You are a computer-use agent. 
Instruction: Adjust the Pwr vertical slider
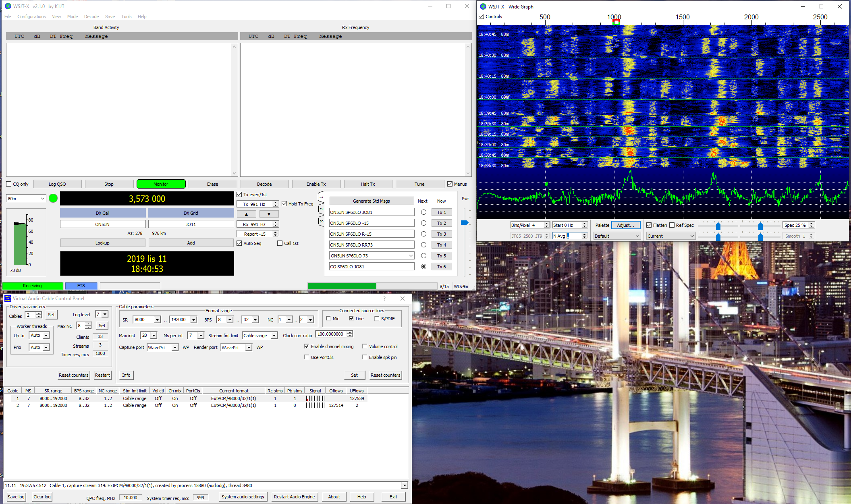465,223
